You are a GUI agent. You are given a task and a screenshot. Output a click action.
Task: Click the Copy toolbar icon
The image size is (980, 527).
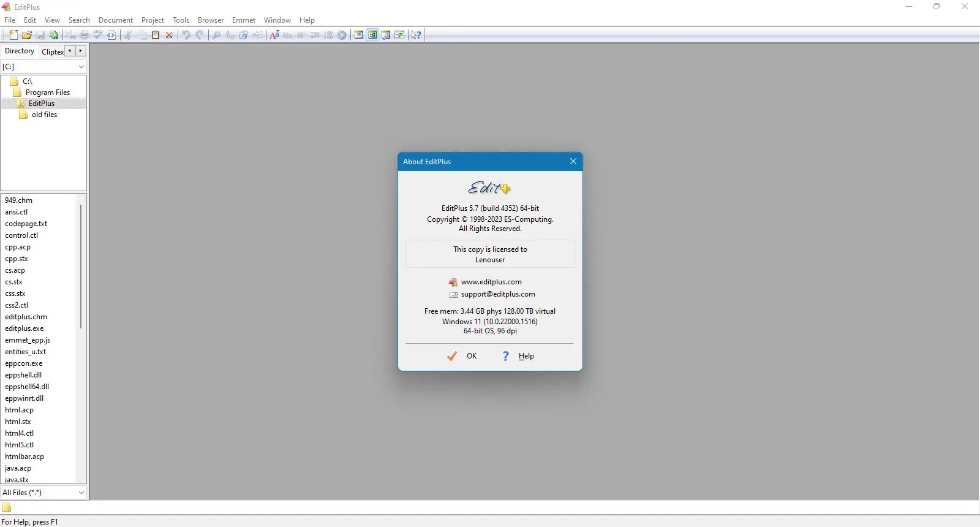tap(142, 35)
